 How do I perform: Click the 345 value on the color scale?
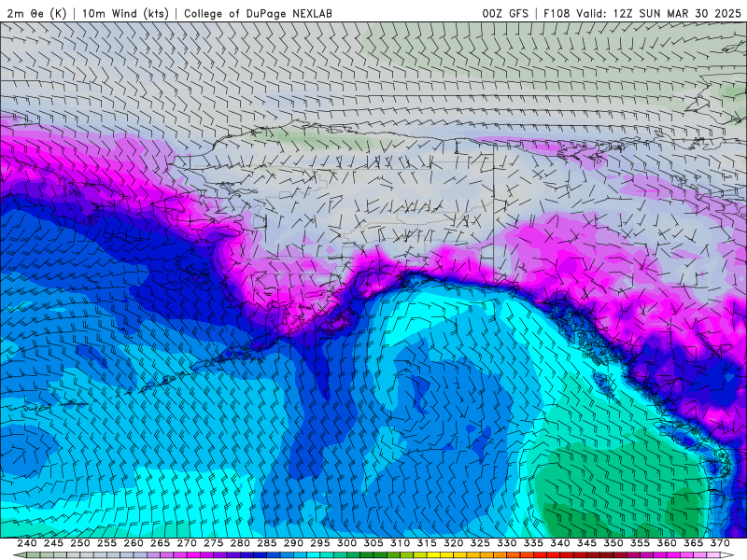coord(587,543)
